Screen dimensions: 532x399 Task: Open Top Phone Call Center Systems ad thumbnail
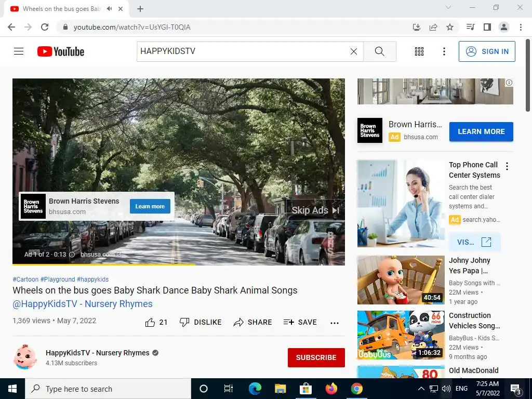coord(401,204)
